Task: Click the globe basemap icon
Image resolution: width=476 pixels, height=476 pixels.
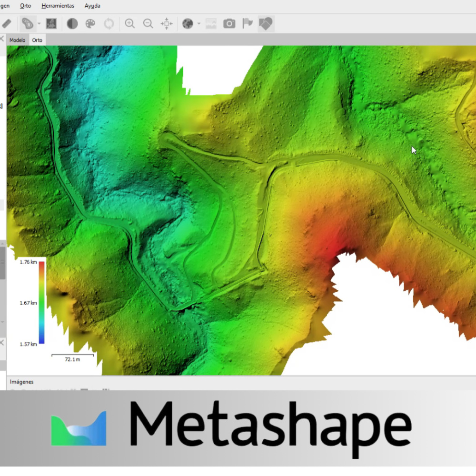Action: [x=188, y=24]
